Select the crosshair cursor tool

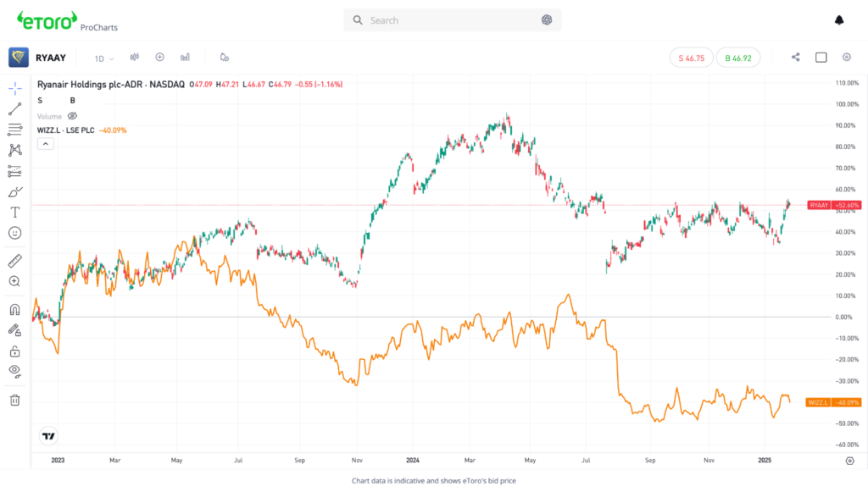(15, 88)
